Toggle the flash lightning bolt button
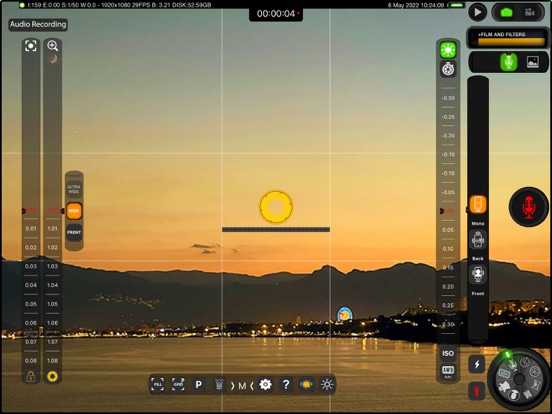 point(477,364)
